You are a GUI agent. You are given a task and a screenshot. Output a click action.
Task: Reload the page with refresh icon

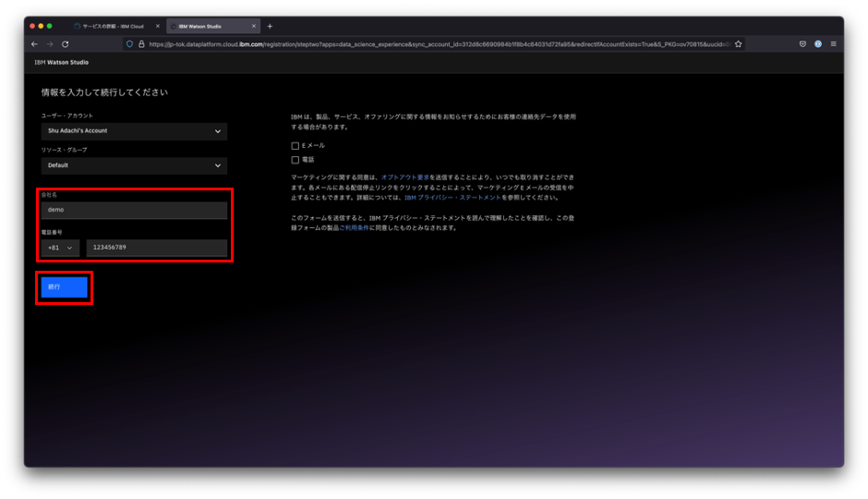coord(66,44)
